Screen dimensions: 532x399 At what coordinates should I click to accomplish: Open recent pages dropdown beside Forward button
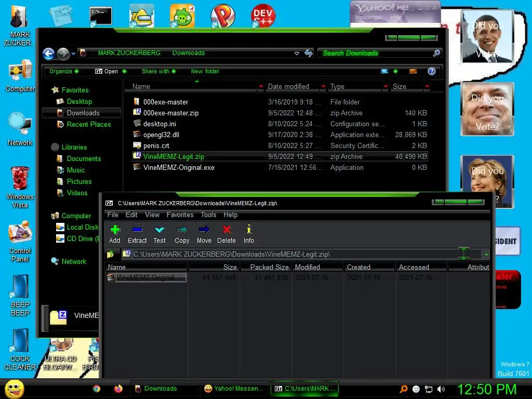(73, 54)
